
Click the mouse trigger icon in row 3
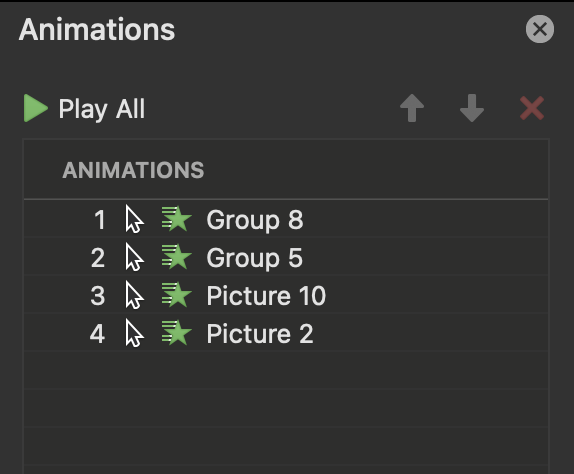[x=134, y=295]
